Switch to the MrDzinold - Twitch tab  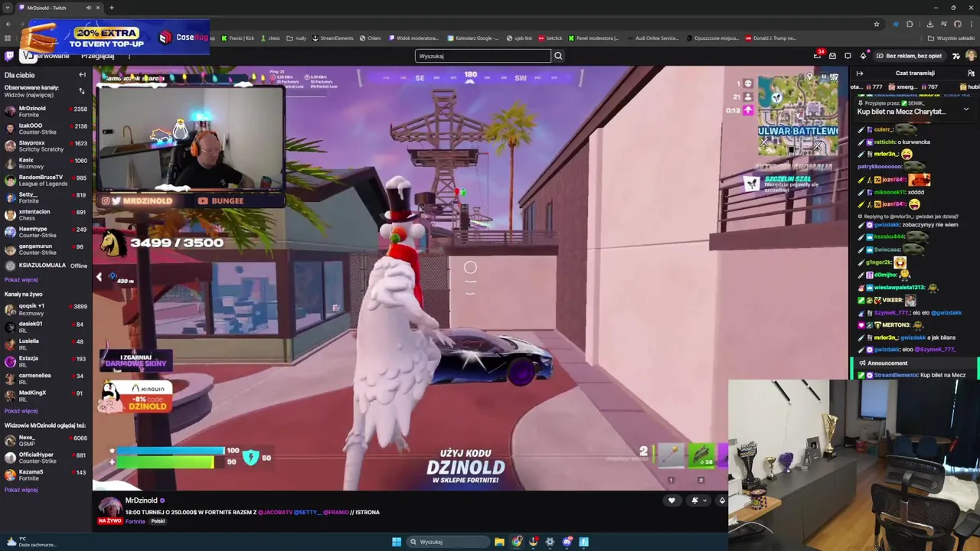click(x=59, y=8)
